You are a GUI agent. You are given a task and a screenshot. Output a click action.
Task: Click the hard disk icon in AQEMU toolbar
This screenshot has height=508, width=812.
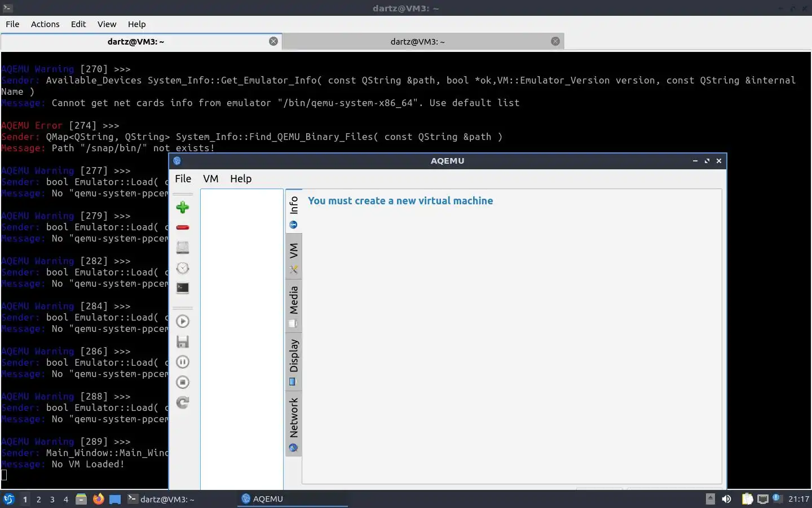(182, 247)
